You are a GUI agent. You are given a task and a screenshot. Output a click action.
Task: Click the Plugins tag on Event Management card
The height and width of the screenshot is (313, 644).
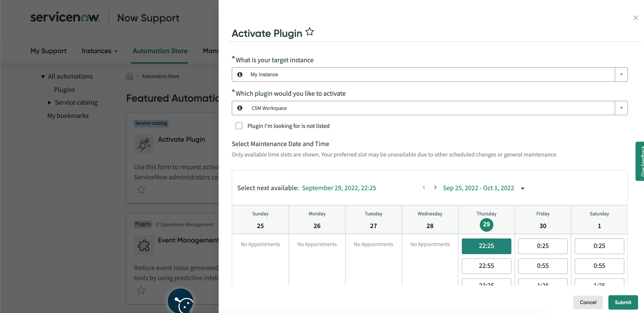click(x=143, y=224)
